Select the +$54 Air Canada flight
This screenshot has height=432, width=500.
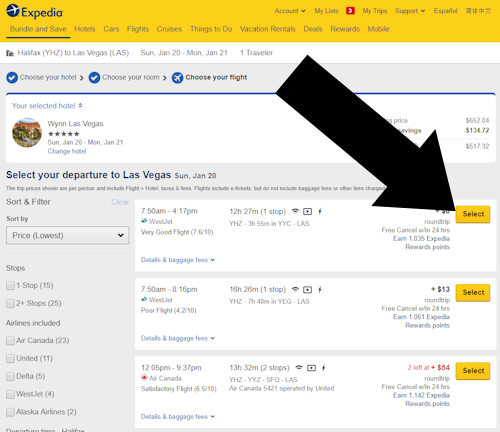(x=473, y=371)
